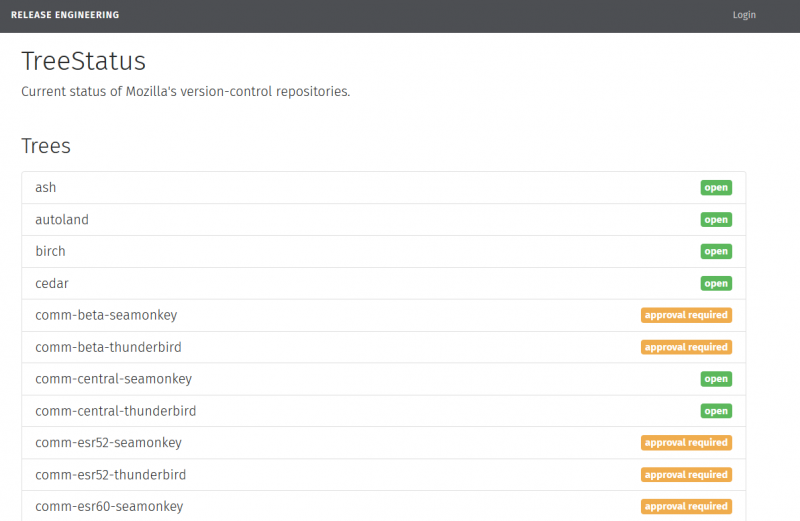The width and height of the screenshot is (800, 521).
Task: Click the open badge beside cedar
Action: tap(715, 283)
